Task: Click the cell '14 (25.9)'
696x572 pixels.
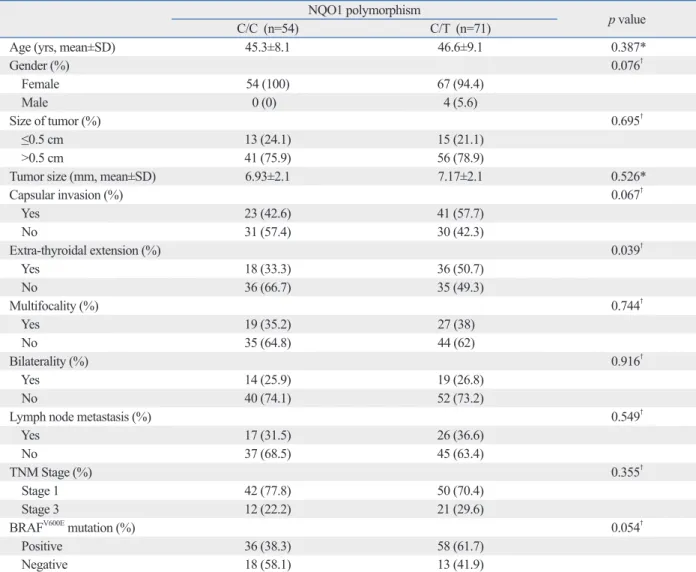Action: point(268,380)
